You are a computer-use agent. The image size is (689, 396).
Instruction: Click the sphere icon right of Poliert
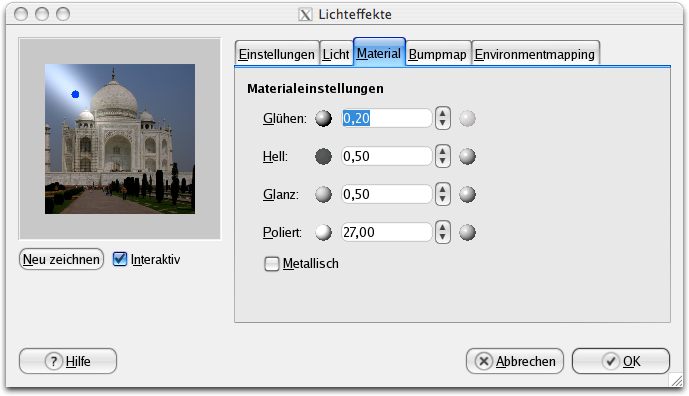(x=467, y=233)
